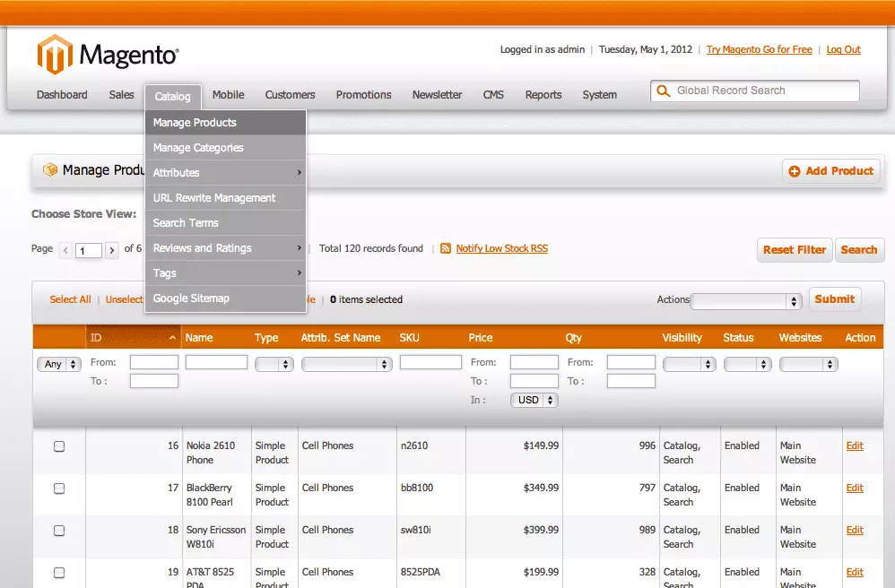Click the SKU filter input field
The image size is (895, 588).
click(x=430, y=362)
